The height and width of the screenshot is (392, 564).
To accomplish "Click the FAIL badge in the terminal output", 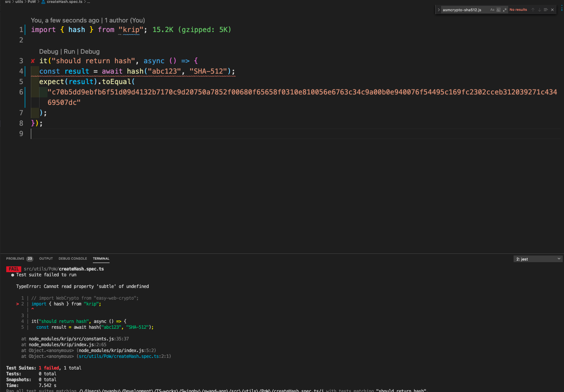I will tap(13, 269).
